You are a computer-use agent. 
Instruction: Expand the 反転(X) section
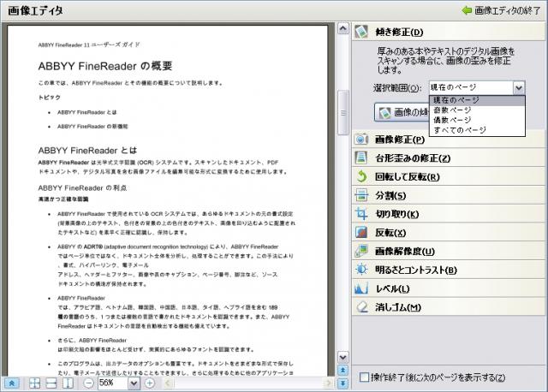point(449,232)
